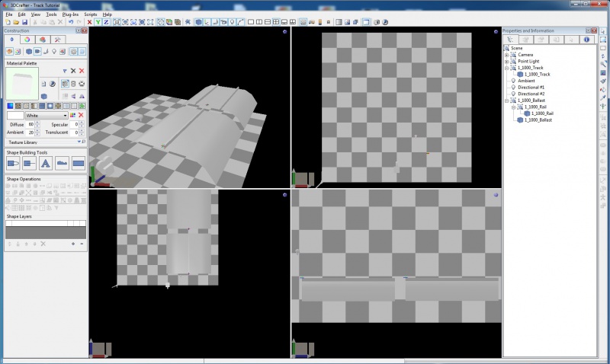610x364 pixels.
Task: Select the text shape building tool
Action: (x=46, y=162)
